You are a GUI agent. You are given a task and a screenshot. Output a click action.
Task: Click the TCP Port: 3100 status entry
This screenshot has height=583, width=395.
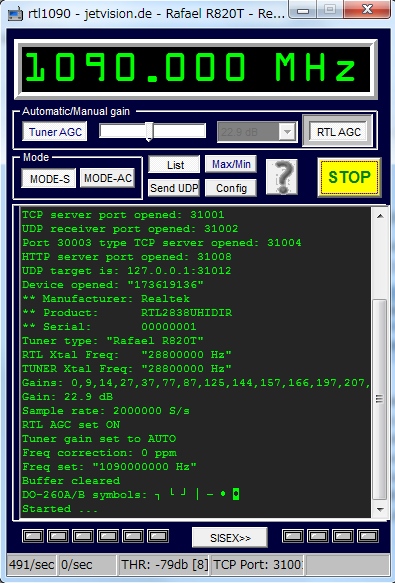[257, 564]
